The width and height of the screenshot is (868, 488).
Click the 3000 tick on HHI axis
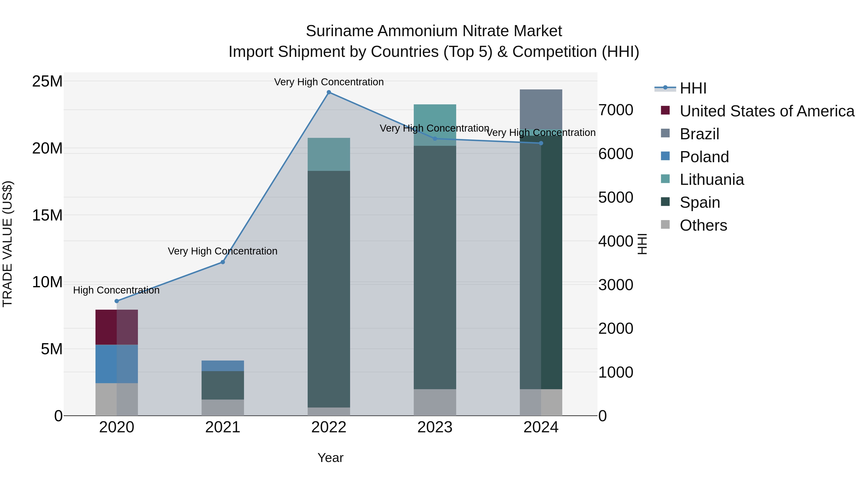[x=616, y=285]
